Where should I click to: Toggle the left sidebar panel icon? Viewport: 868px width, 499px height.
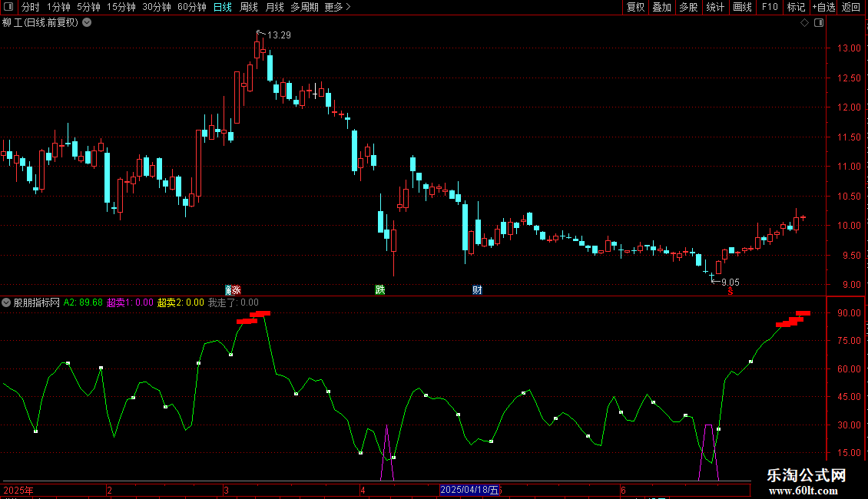pyautogui.click(x=8, y=7)
